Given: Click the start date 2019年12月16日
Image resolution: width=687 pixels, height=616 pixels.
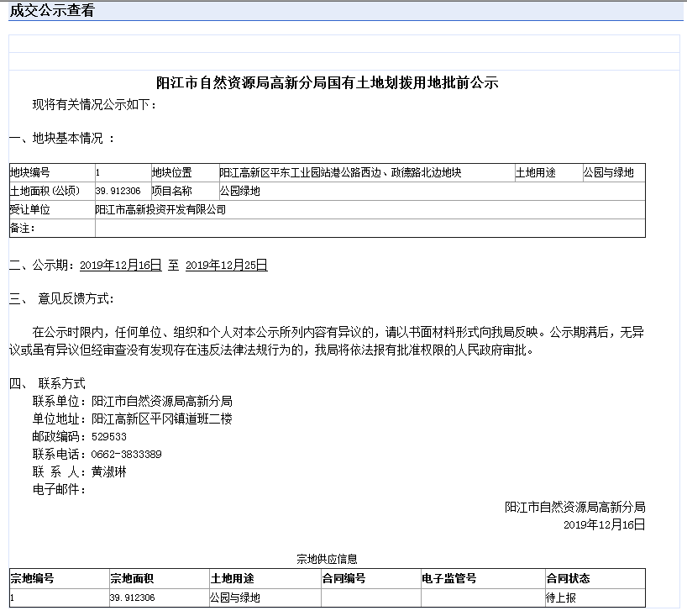Looking at the screenshot, I should 120,265.
